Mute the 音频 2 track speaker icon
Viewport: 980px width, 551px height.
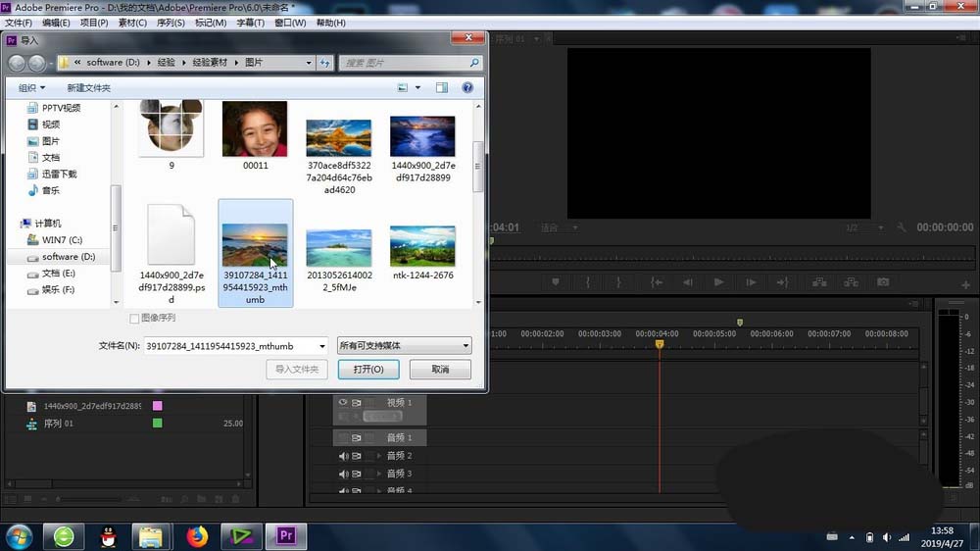[x=343, y=456]
